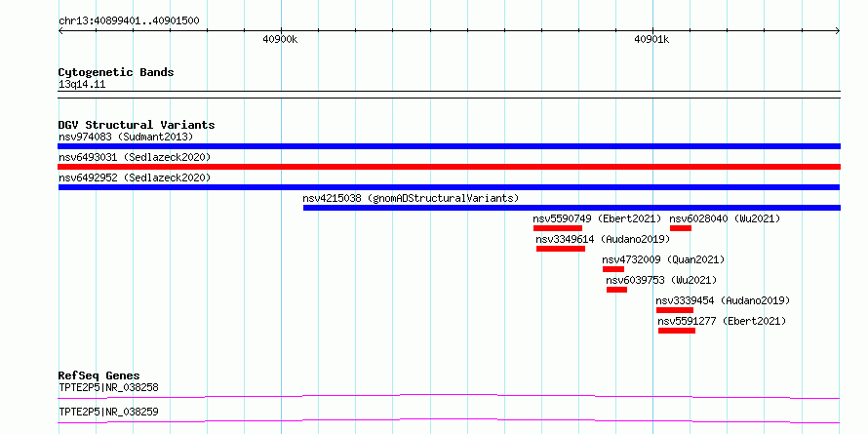Click the 13q14.11 cytogenetic band line

(449, 94)
